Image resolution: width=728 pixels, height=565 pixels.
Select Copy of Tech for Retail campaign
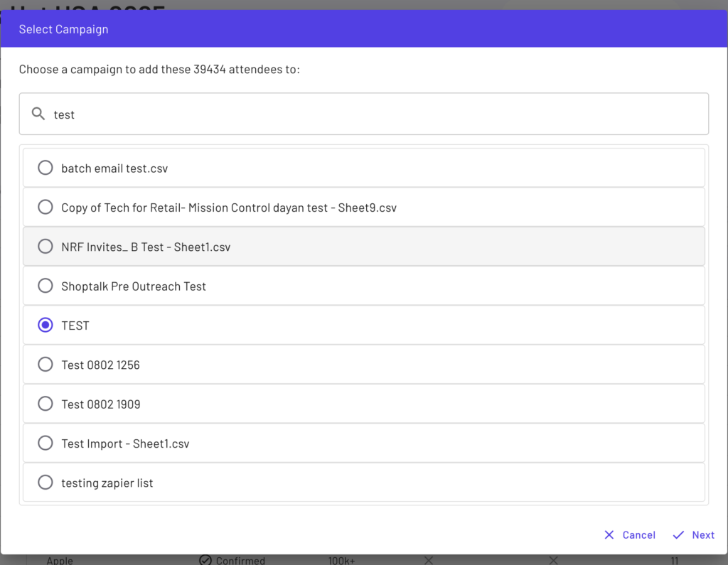[45, 207]
